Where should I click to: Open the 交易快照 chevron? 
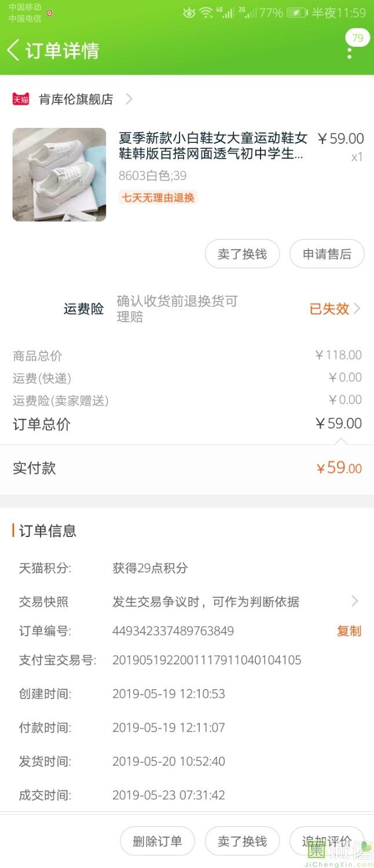355,601
